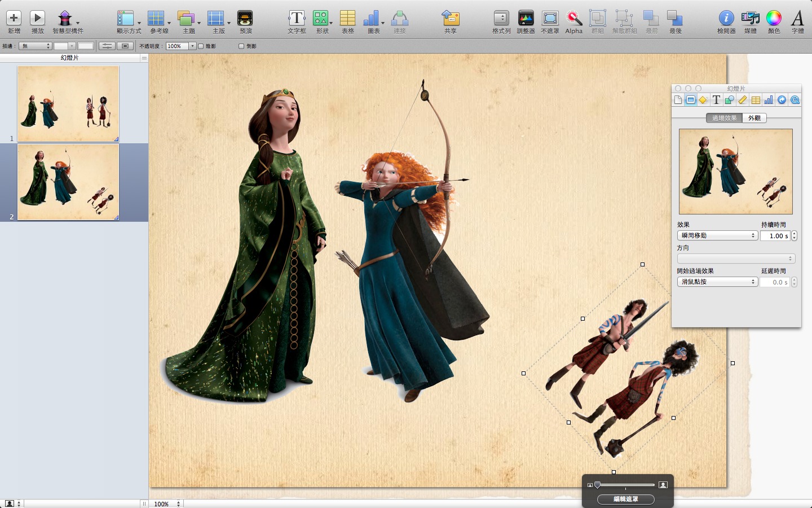Image resolution: width=812 pixels, height=508 pixels.
Task: Open the Document inspector tab
Action: [x=678, y=100]
